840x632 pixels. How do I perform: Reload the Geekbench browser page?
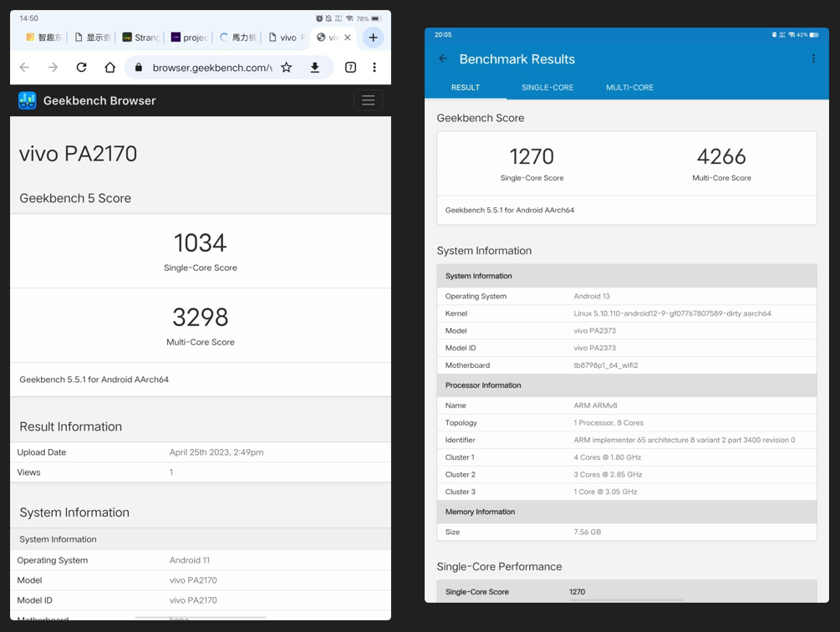click(81, 68)
